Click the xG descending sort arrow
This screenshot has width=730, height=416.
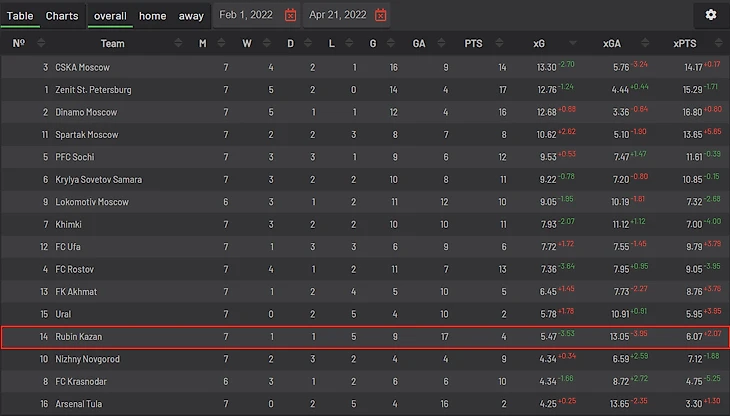(573, 43)
